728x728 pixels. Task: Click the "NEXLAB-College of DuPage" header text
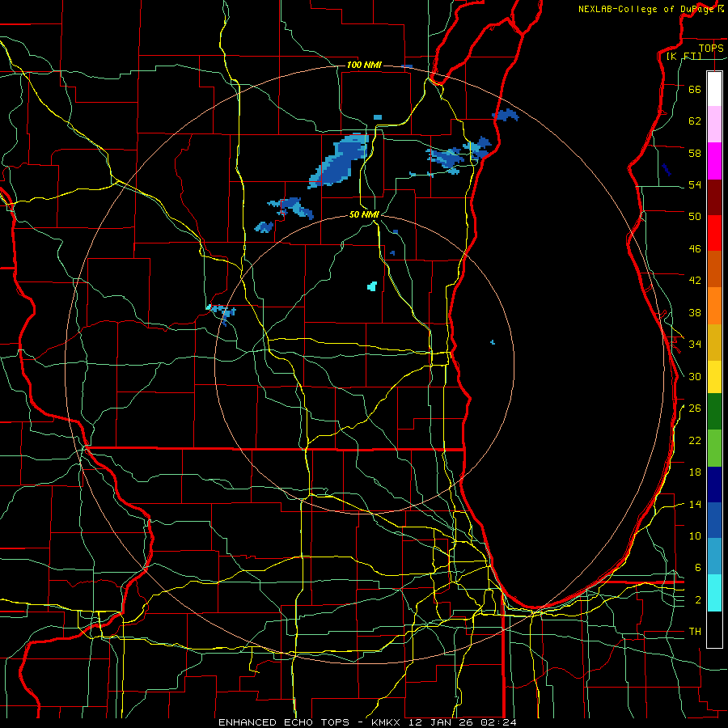click(x=646, y=9)
